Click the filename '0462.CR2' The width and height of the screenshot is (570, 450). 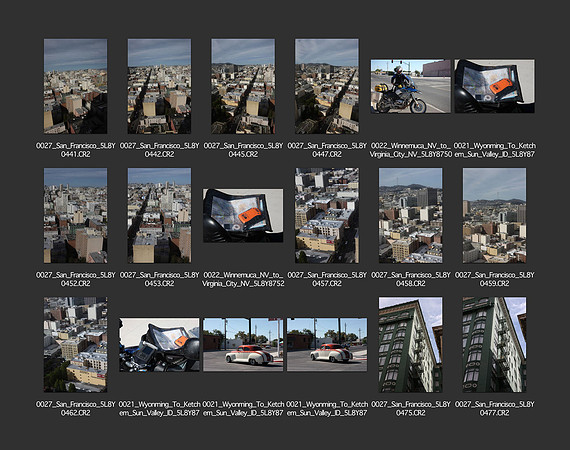[x=75, y=413]
